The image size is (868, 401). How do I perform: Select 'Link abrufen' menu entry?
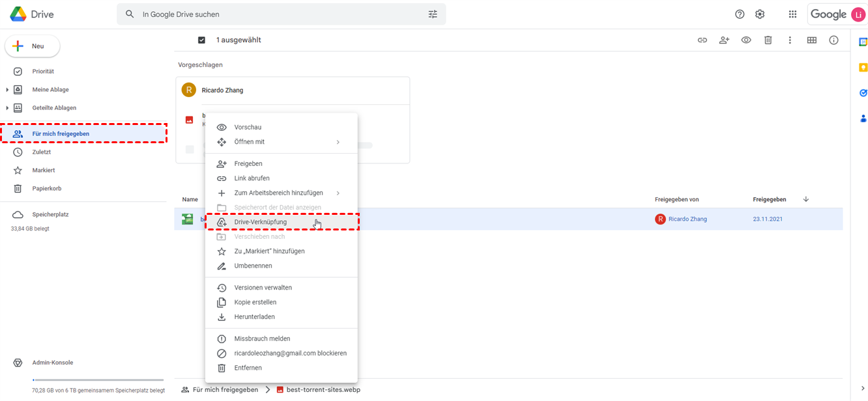coord(281,178)
